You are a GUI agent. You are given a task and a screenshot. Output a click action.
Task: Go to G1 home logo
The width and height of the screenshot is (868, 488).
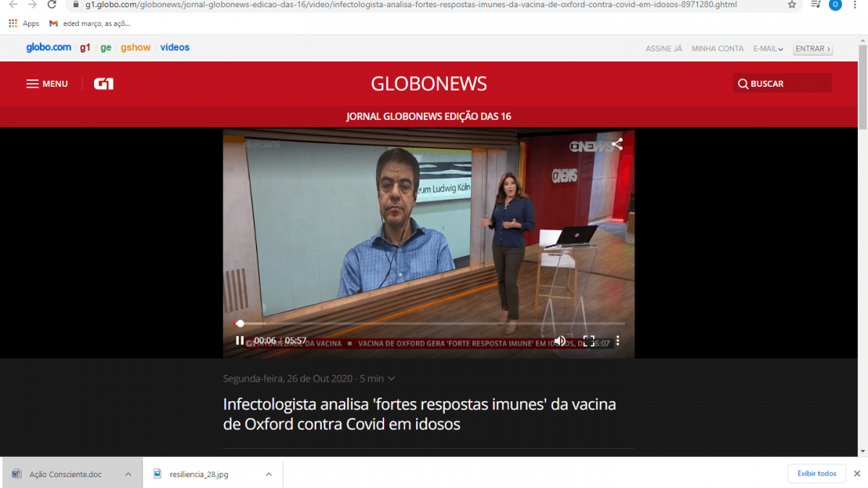point(103,84)
